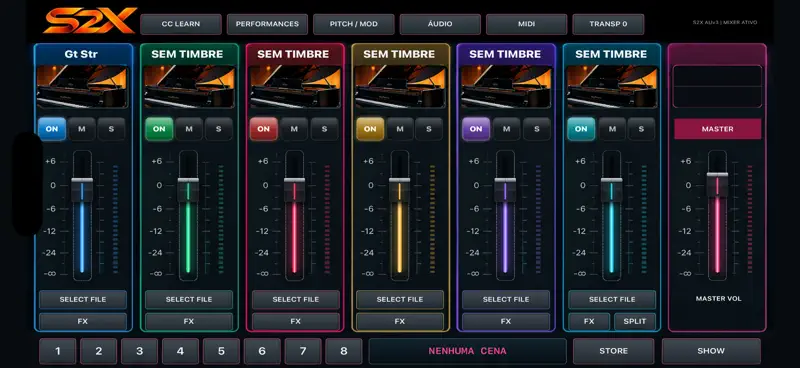
Task: Click SELECT FILE in the green channel
Action: (189, 300)
